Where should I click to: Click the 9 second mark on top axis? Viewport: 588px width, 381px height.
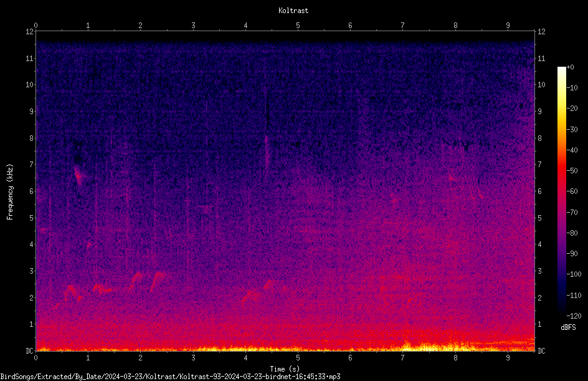(508, 25)
